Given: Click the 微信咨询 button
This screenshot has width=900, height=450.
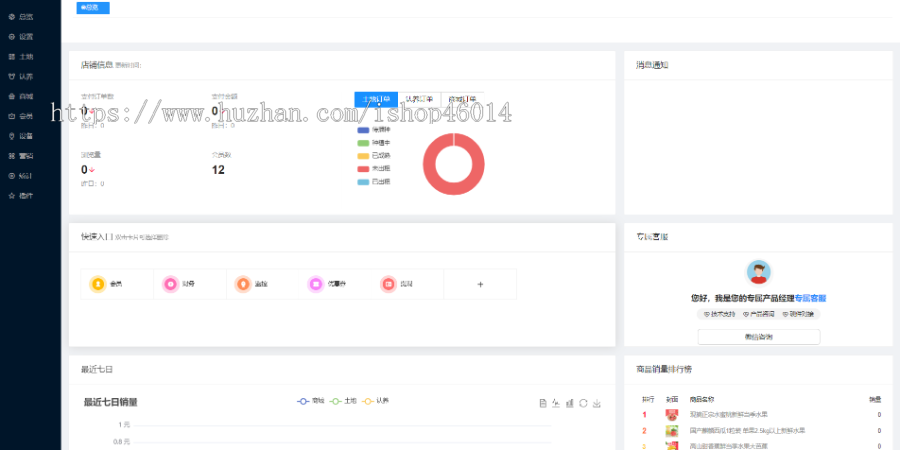Looking at the screenshot, I should pos(759,337).
